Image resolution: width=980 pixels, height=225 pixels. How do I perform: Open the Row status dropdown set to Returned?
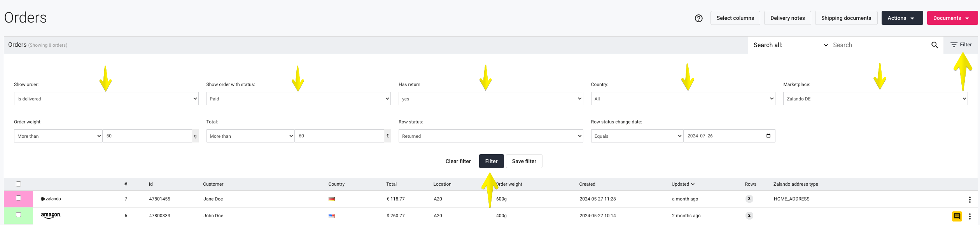pos(490,136)
